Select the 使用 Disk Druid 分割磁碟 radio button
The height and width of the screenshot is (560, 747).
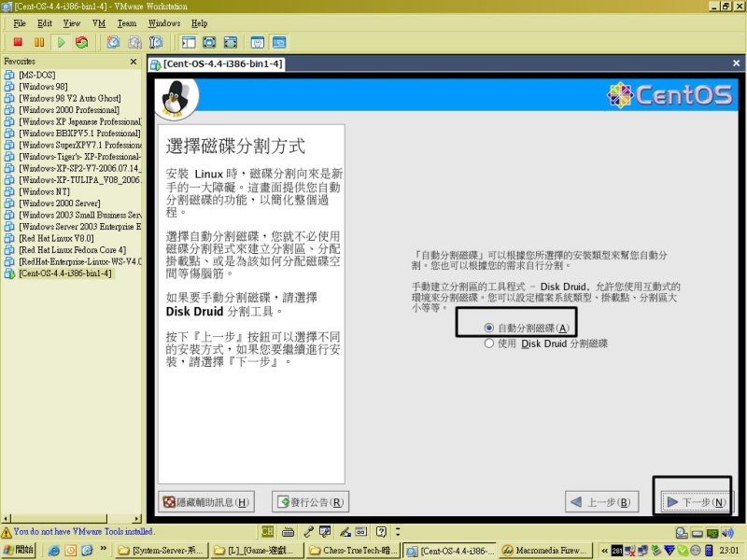(x=488, y=343)
